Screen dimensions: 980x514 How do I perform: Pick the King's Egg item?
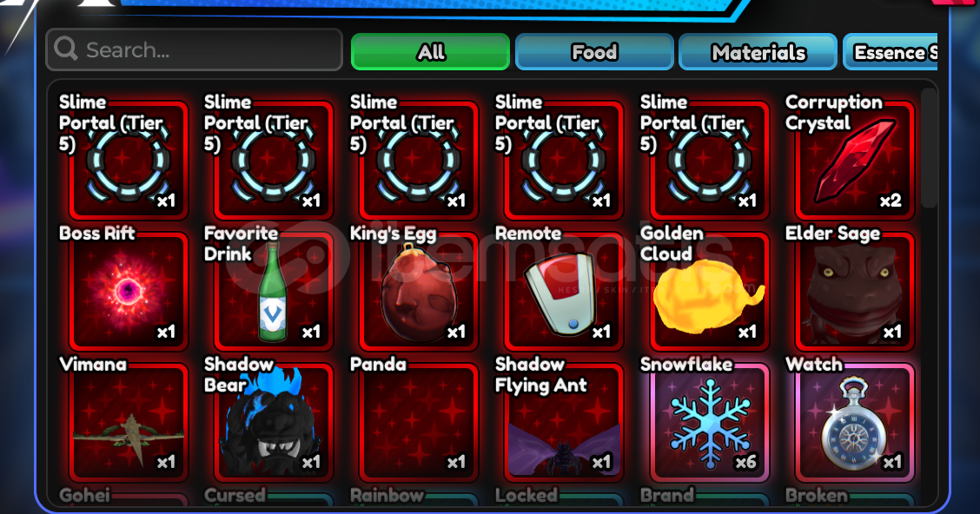419,290
